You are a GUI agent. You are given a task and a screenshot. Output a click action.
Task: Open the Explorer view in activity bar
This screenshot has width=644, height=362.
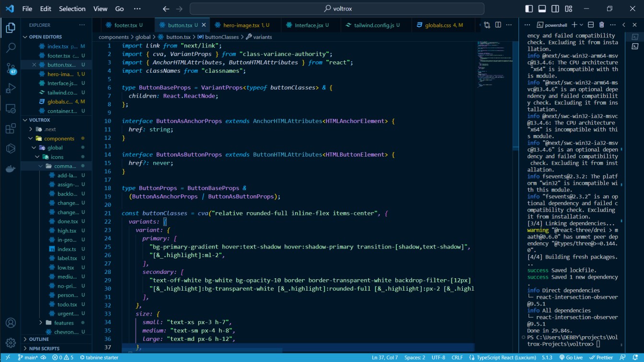(x=11, y=28)
